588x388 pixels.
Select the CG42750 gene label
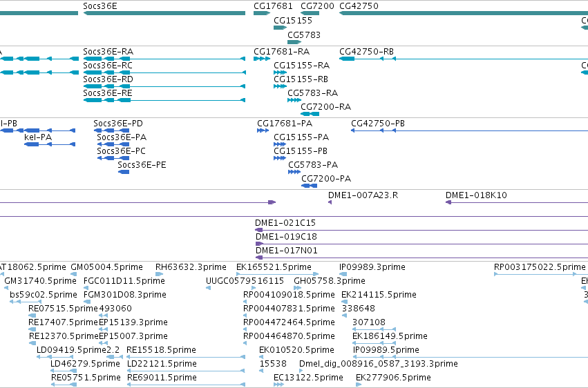pyautogui.click(x=359, y=6)
